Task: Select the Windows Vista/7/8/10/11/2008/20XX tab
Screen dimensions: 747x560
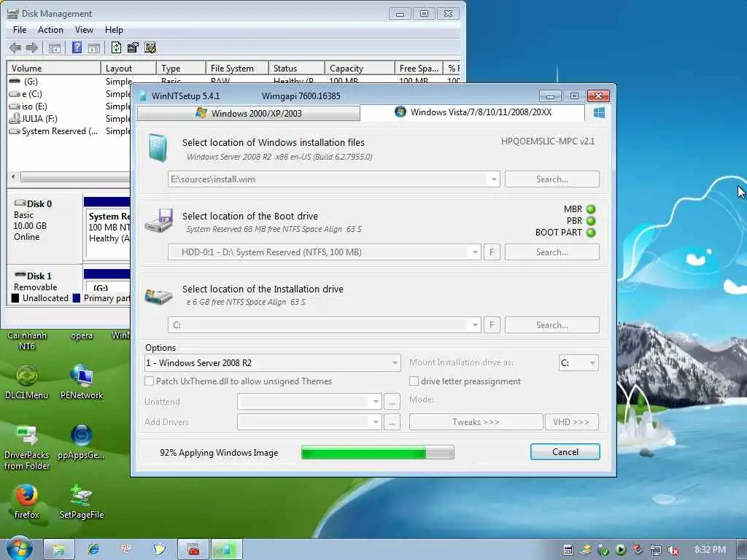Action: point(473,112)
